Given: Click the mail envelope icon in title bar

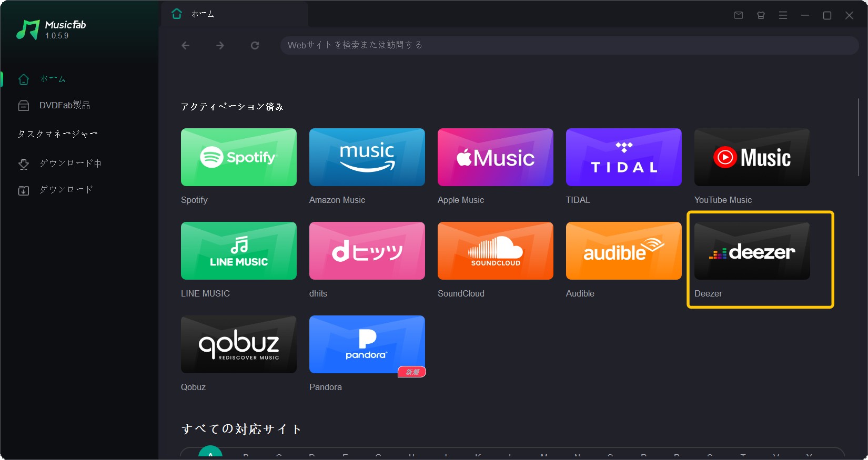Looking at the screenshot, I should [x=739, y=15].
